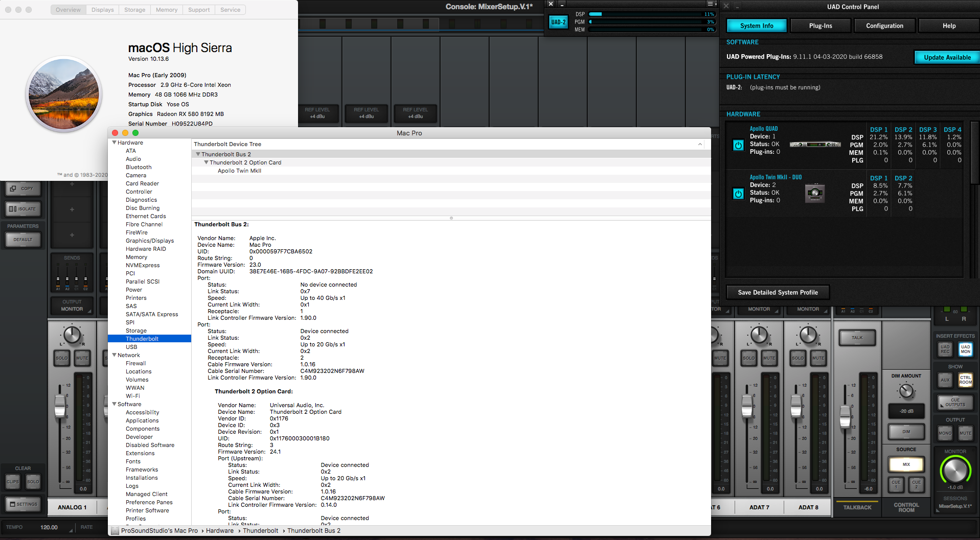
Task: Click the macOS High Sierra logo image
Action: (x=64, y=94)
